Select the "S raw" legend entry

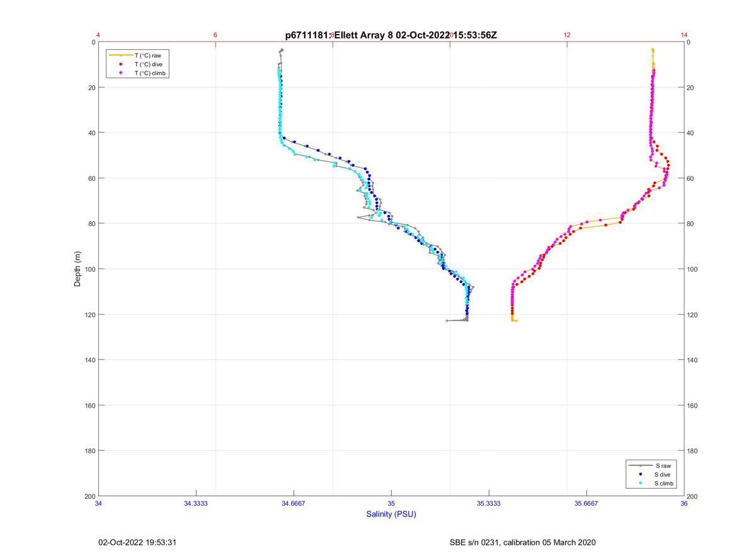(663, 465)
